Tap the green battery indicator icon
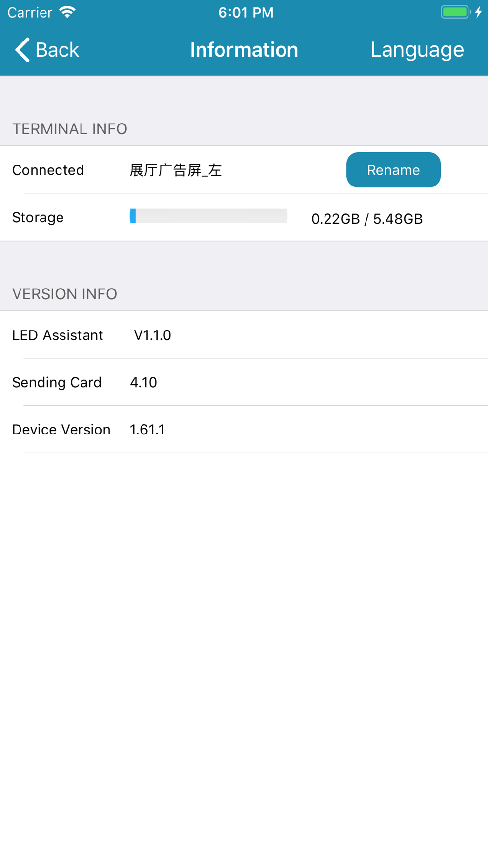This screenshot has height=868, width=488. tap(455, 12)
